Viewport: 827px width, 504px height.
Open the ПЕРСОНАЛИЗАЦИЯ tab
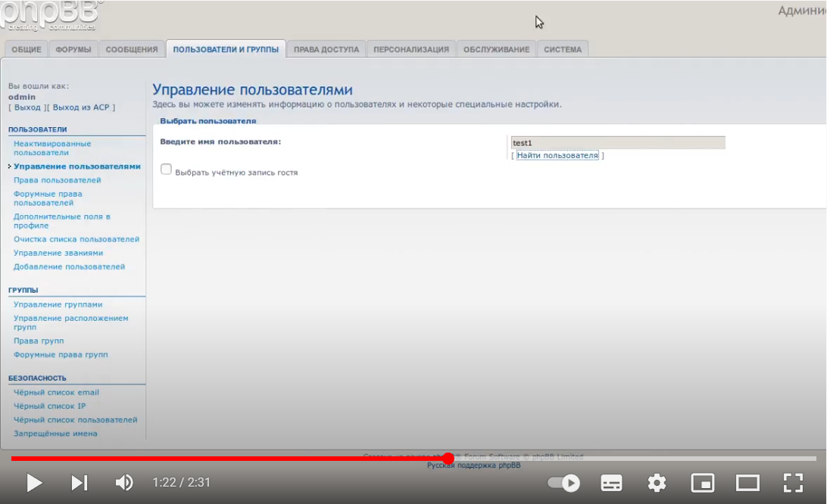tap(411, 49)
